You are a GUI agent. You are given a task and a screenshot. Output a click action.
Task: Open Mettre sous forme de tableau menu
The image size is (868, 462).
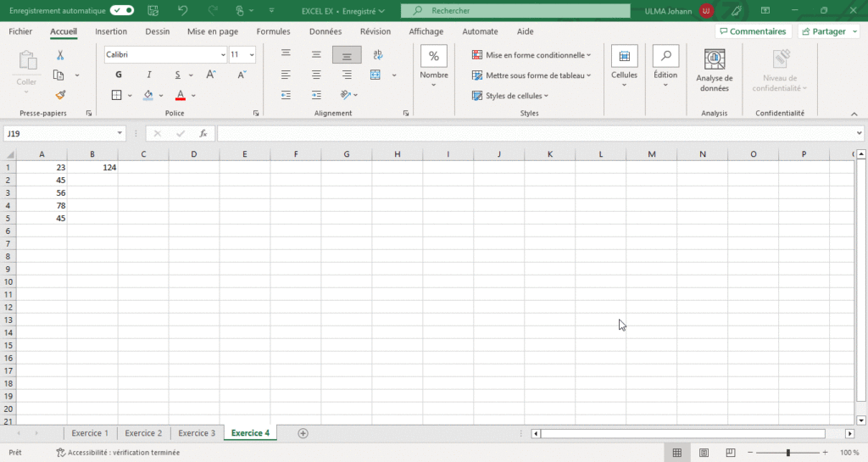[x=531, y=75]
